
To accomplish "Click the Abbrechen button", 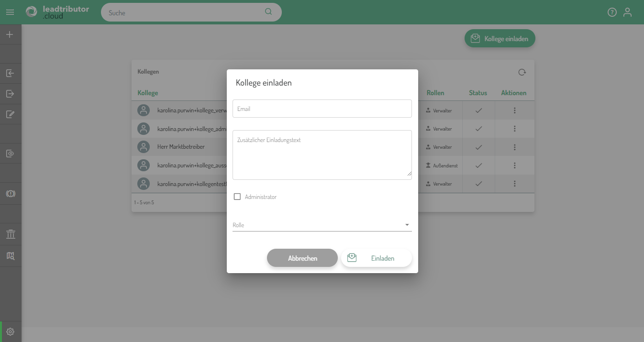I will (302, 258).
